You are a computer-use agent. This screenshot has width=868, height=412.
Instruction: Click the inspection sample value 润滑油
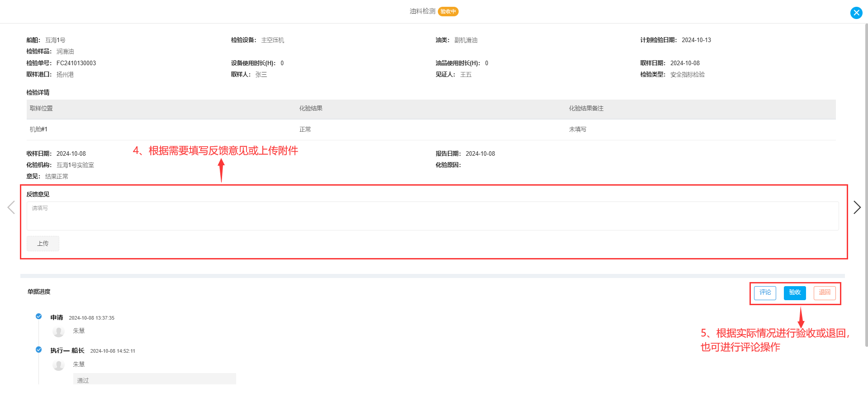pyautogui.click(x=65, y=52)
